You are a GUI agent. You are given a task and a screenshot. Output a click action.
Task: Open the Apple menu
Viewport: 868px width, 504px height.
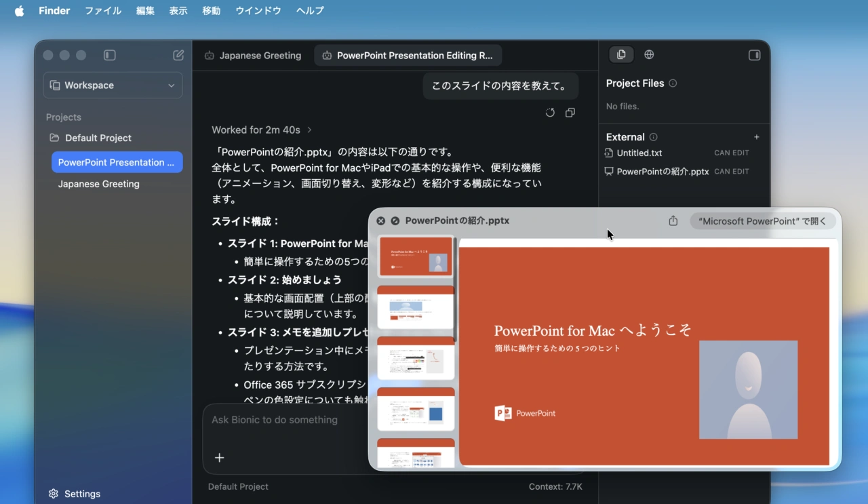click(x=19, y=11)
